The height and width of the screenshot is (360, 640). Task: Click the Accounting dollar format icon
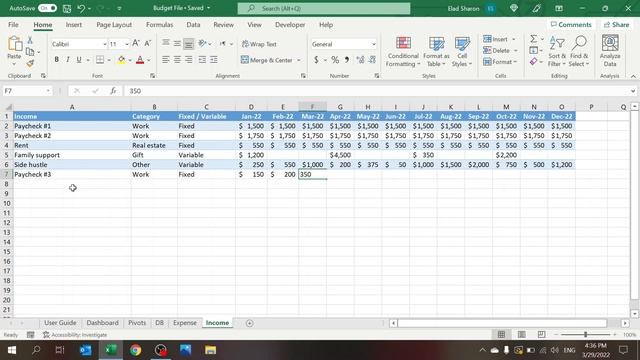pos(316,60)
